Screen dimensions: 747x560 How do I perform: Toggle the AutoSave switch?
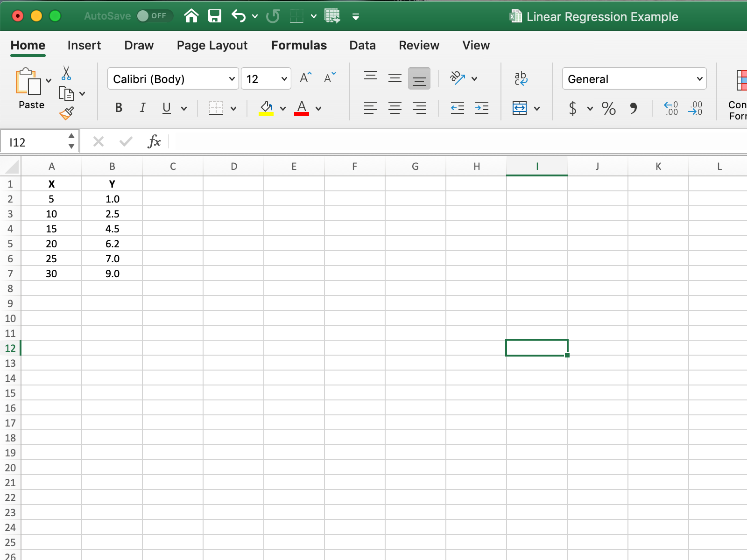click(155, 16)
